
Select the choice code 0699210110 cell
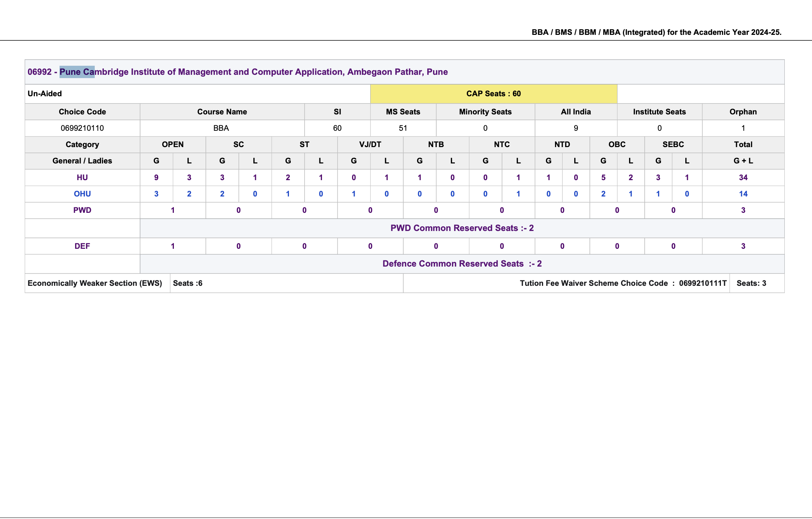pos(82,128)
